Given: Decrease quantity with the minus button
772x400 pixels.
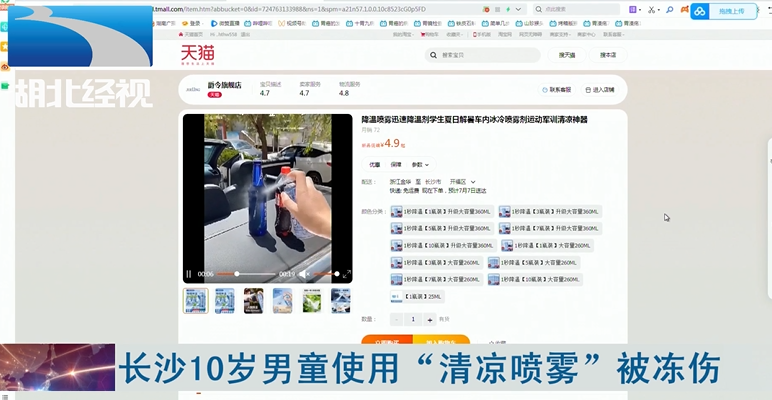Looking at the screenshot, I should 396,319.
